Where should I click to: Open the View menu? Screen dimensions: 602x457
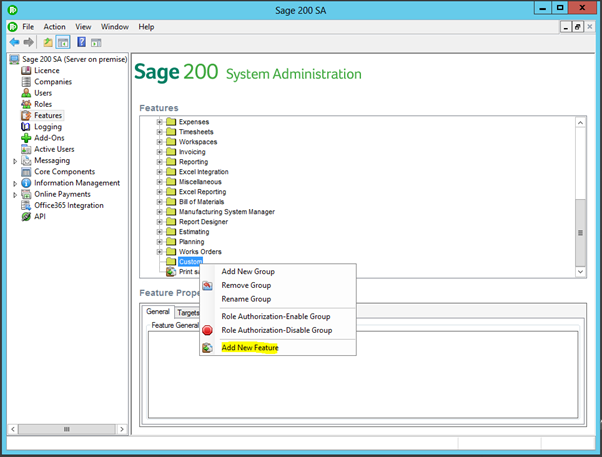point(83,27)
